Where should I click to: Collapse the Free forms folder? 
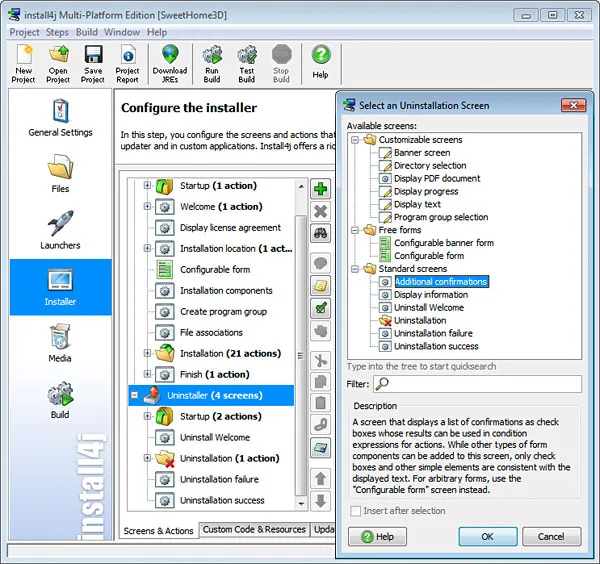(355, 230)
